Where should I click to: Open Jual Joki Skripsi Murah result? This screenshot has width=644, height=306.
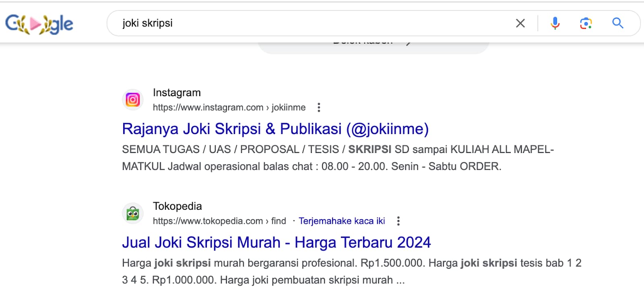pyautogui.click(x=276, y=242)
